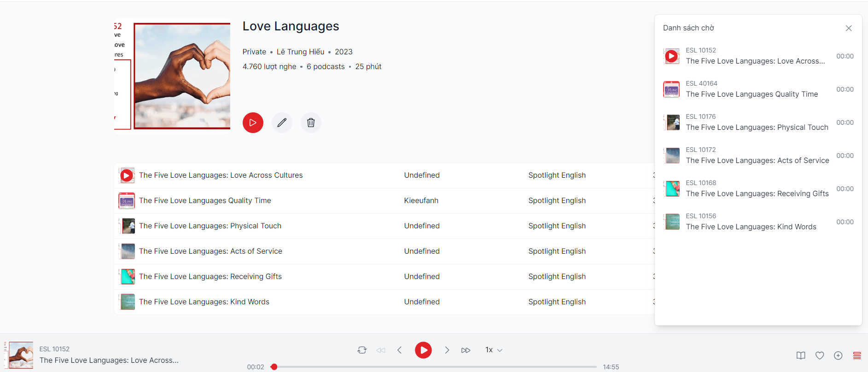The height and width of the screenshot is (372, 868).
Task: Click the red play playlist button
Action: point(253,122)
